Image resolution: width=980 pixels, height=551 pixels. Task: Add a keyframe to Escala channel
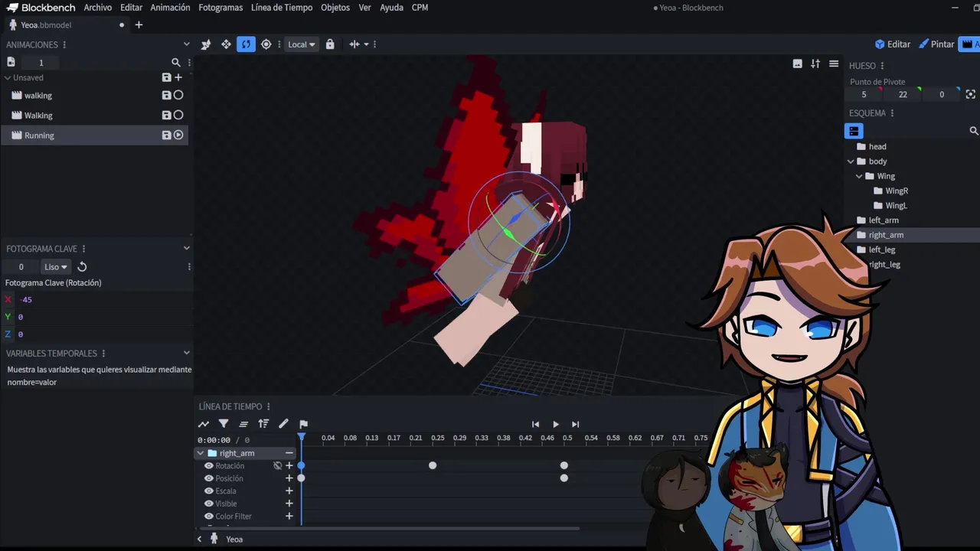(x=289, y=491)
